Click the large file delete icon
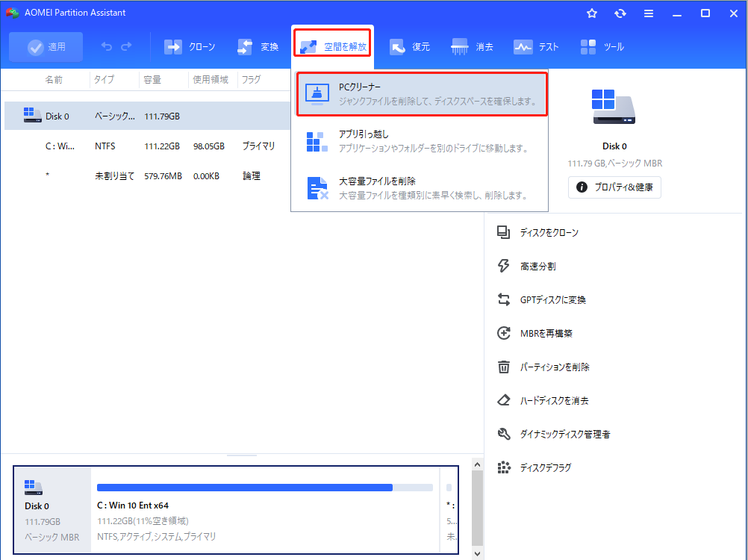 [x=317, y=188]
